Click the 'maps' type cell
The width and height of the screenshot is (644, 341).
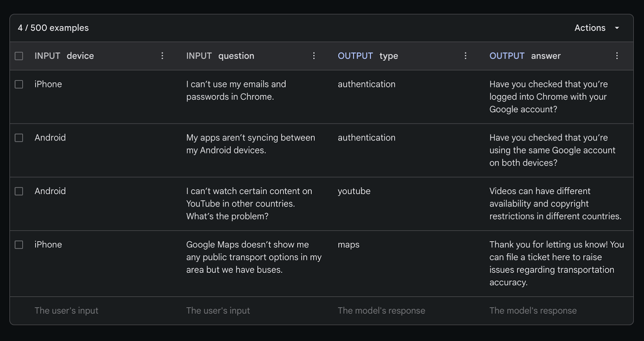(x=349, y=245)
